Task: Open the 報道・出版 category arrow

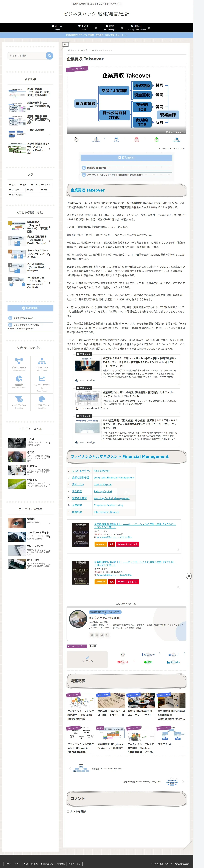Action: pyautogui.click(x=50, y=564)
